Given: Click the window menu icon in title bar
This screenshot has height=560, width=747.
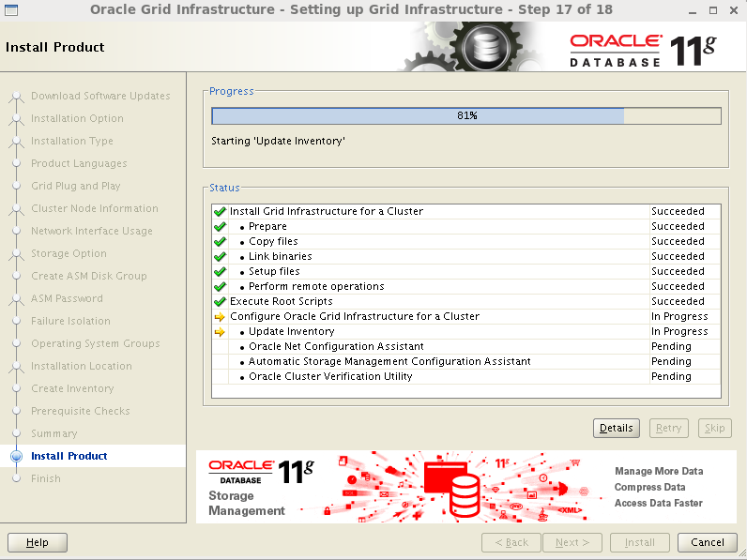Looking at the screenshot, I should tap(11, 9).
